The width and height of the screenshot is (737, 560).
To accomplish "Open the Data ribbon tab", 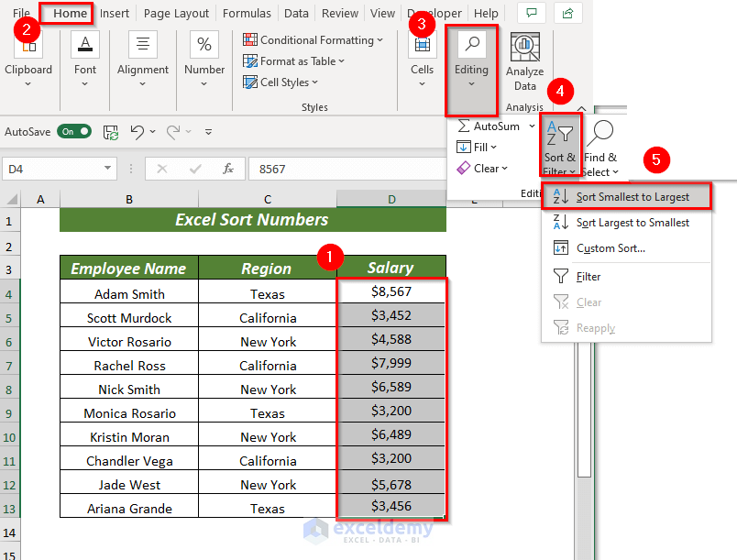I will (296, 13).
